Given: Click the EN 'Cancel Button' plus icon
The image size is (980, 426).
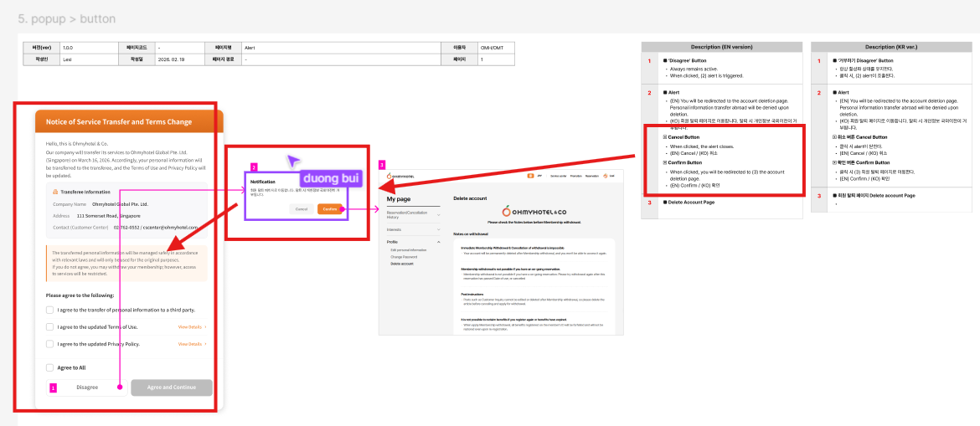Looking at the screenshot, I should click(x=666, y=136).
